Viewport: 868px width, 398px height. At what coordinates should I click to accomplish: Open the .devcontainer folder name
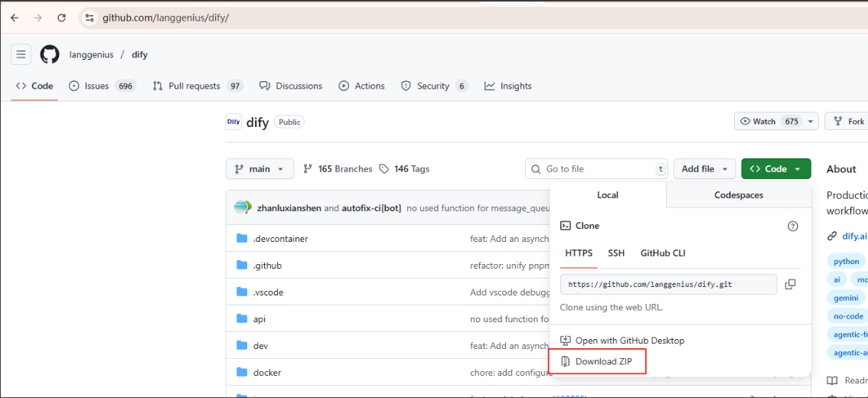(281, 239)
